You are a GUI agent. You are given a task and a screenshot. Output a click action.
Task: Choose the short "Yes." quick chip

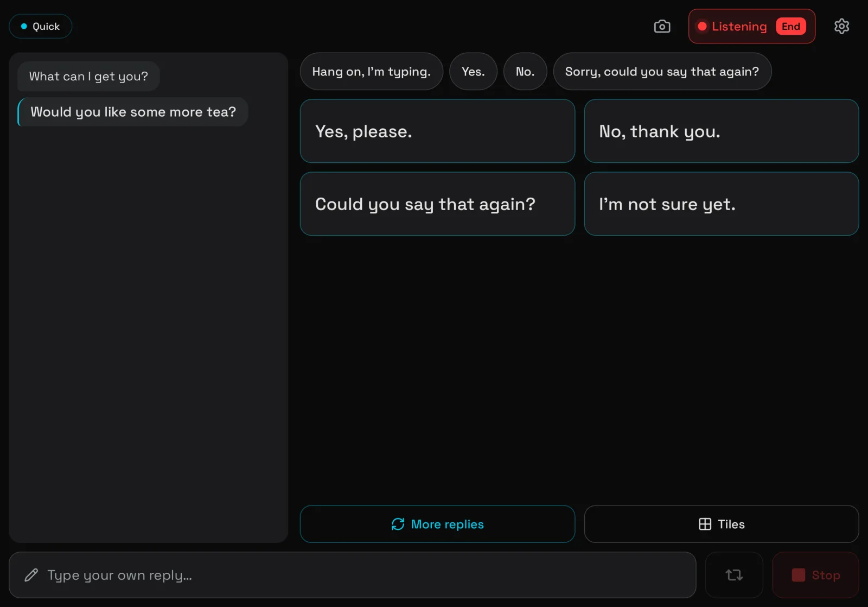[x=473, y=72]
